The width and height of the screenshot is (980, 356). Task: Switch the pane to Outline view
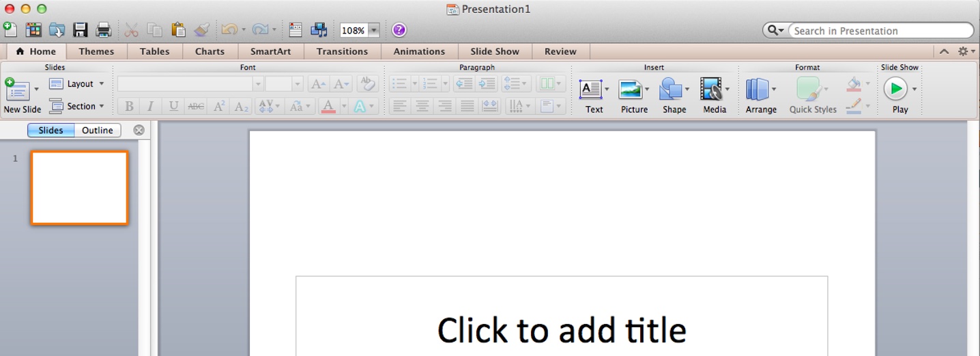coord(98,130)
